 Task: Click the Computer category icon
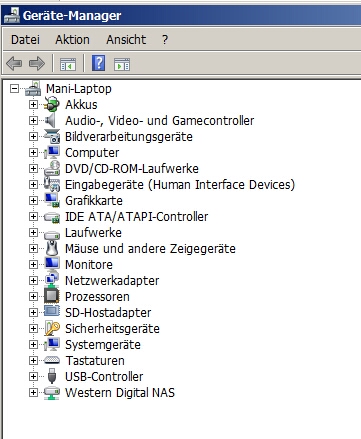point(52,152)
